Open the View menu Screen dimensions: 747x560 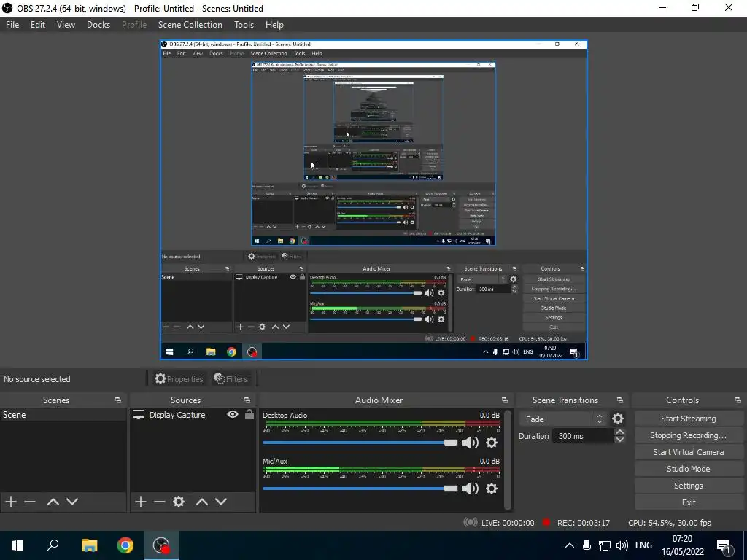(66, 25)
